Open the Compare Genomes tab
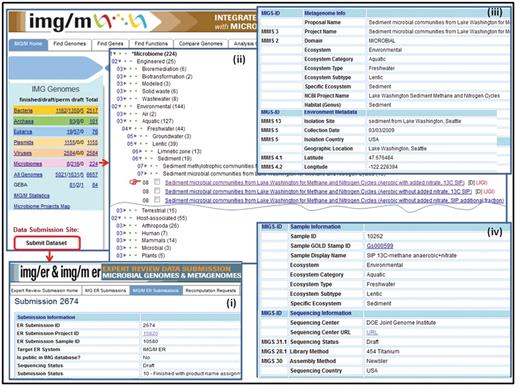The width and height of the screenshot is (520, 390). [200, 44]
